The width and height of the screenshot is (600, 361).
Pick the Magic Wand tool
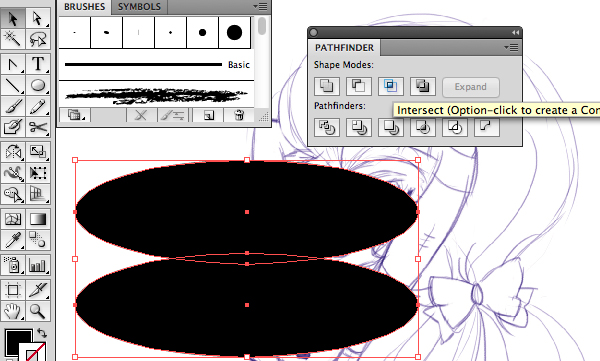(13, 39)
